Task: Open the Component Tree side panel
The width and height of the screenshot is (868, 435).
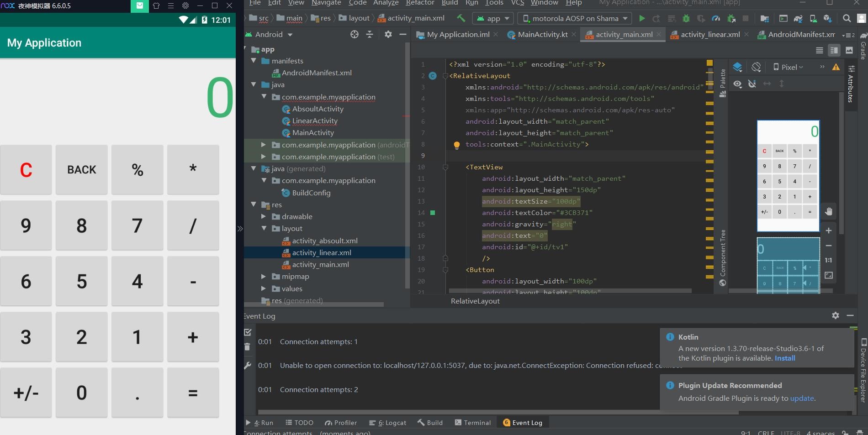Action: click(723, 258)
